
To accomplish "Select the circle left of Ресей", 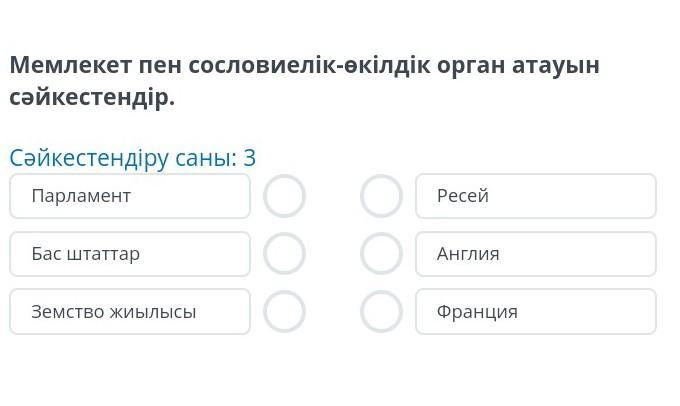I will (x=381, y=196).
